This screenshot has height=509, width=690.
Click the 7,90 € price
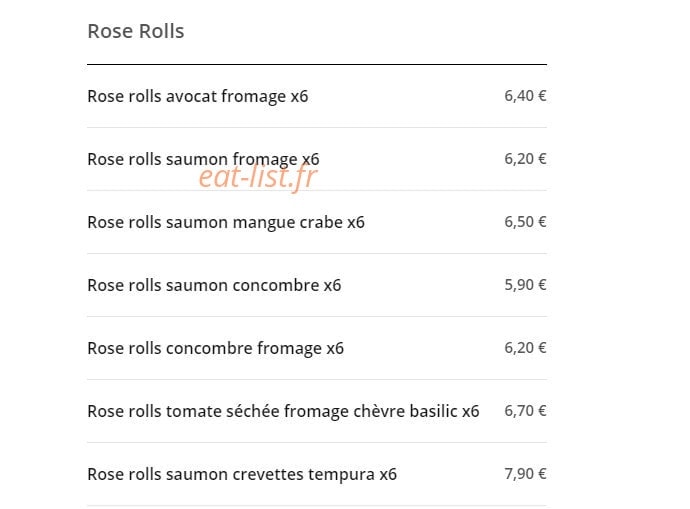click(x=525, y=473)
